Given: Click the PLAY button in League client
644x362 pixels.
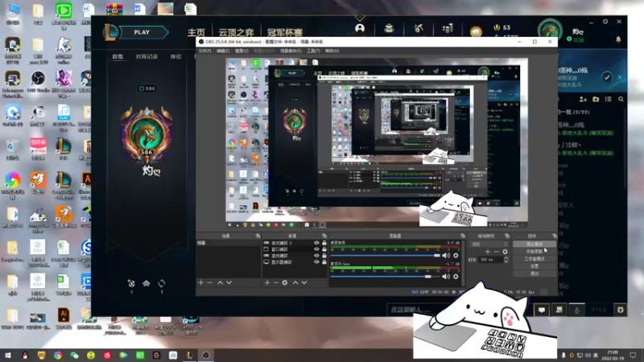Looking at the screenshot, I should pos(142,32).
